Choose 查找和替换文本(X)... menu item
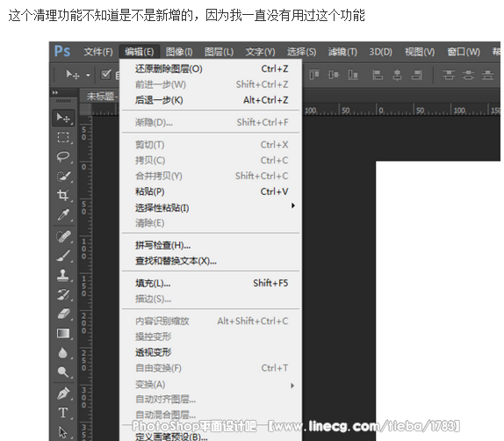 (x=212, y=261)
